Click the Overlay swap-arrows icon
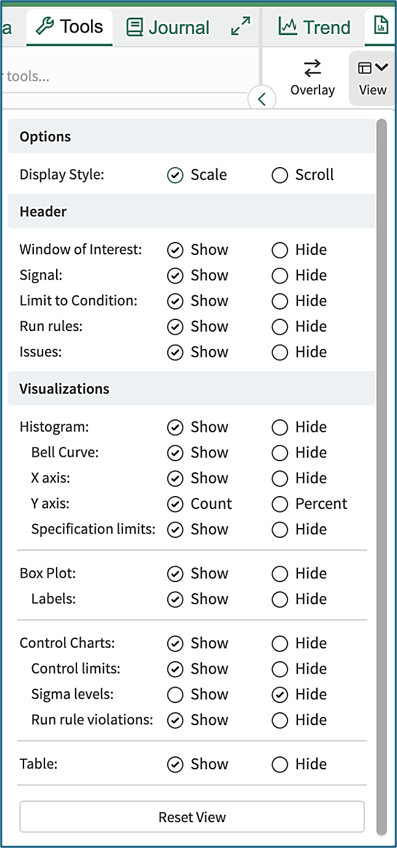397x848 pixels. (x=312, y=69)
